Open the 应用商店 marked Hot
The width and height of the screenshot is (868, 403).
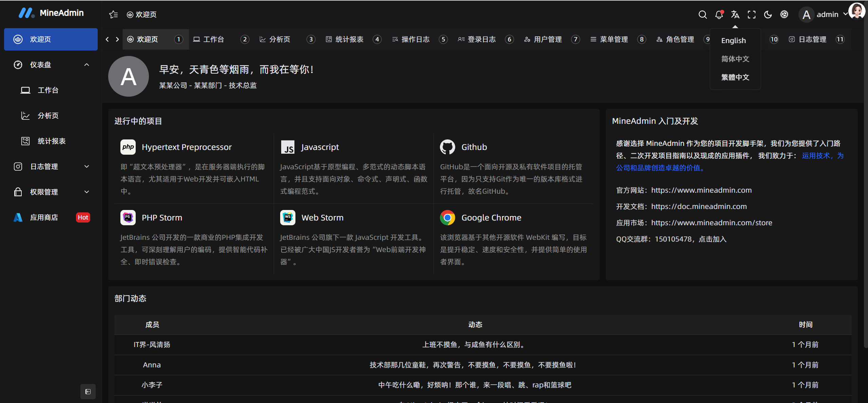[x=44, y=217]
